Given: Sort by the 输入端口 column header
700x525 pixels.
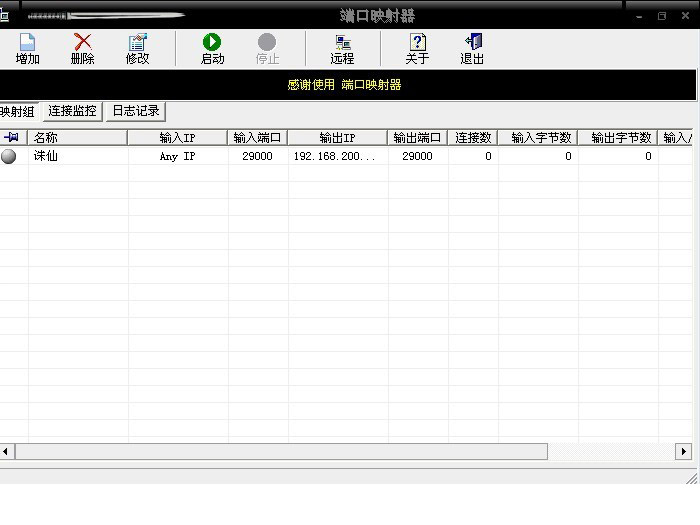Looking at the screenshot, I should 257,138.
